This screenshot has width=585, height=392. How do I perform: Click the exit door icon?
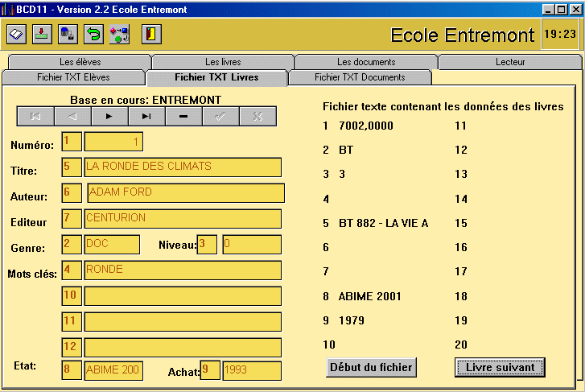click(150, 35)
